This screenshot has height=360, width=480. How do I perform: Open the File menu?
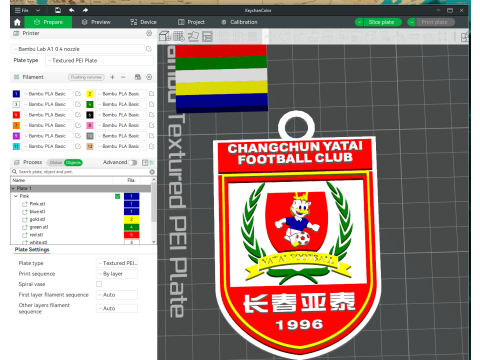click(x=22, y=10)
